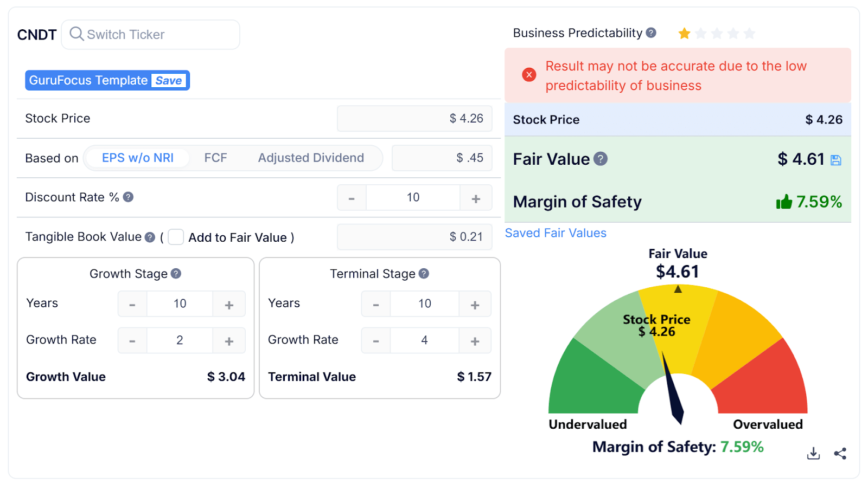This screenshot has height=484, width=868.
Task: Click the Growth Stage help icon
Action: pos(175,274)
